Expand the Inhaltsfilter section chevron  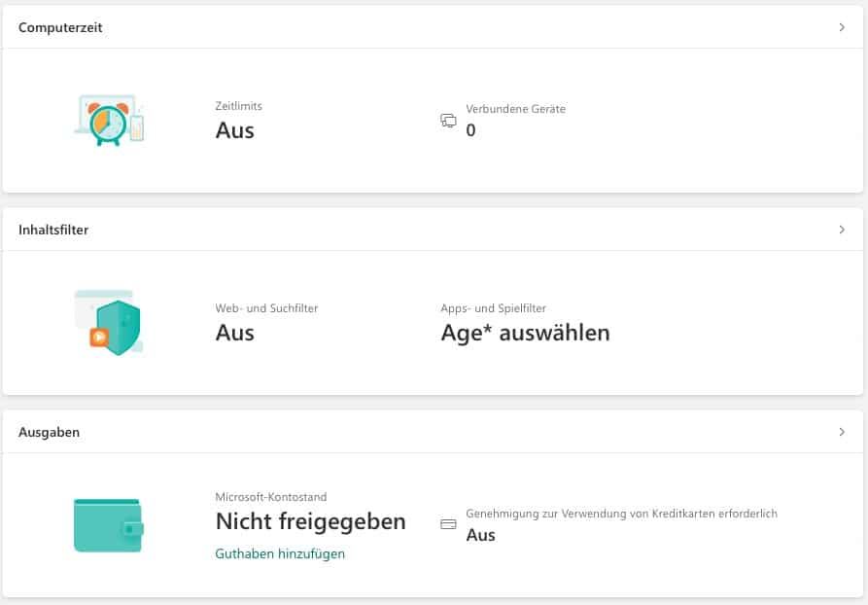[x=842, y=230]
